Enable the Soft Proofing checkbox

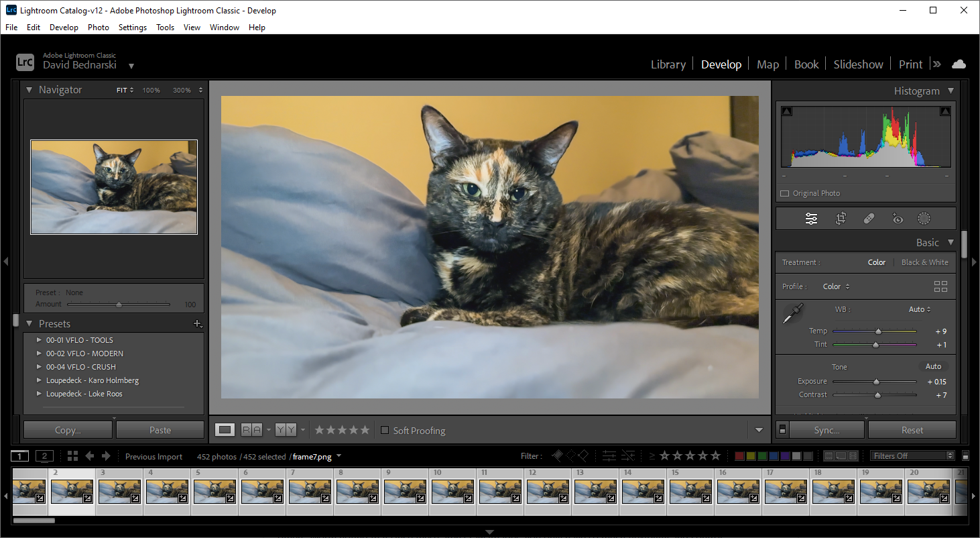[385, 430]
